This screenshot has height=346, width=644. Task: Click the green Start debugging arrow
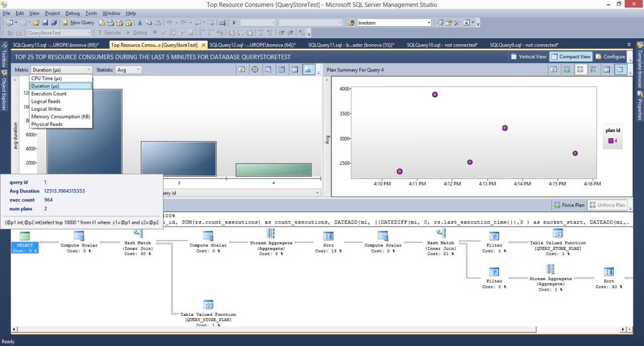[234, 23]
